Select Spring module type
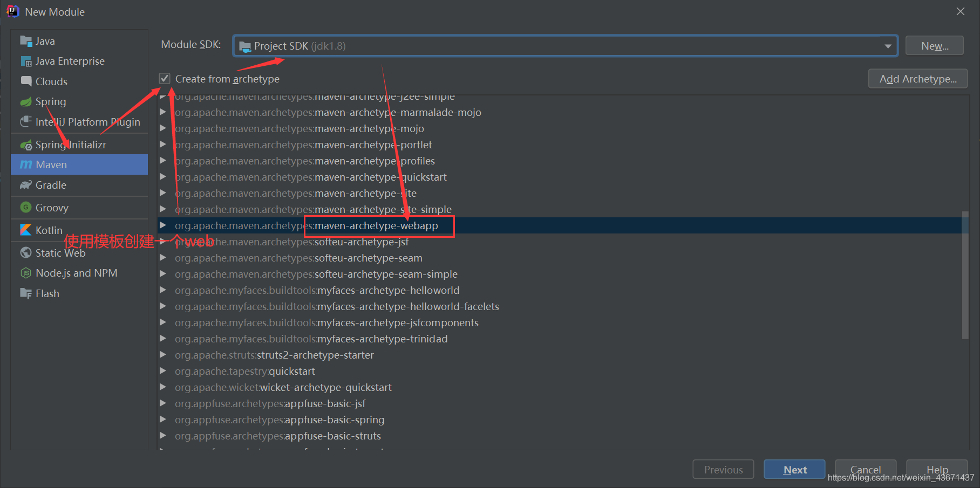This screenshot has width=980, height=488. tap(79, 102)
